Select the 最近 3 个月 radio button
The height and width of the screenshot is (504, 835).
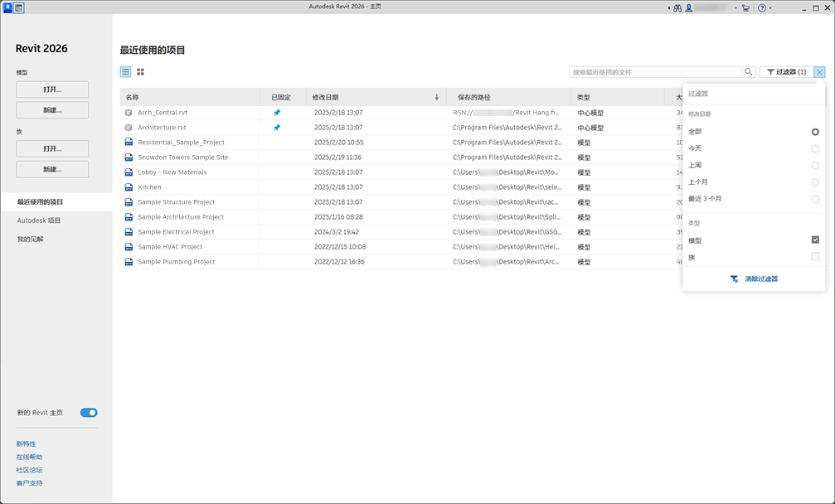click(x=815, y=199)
